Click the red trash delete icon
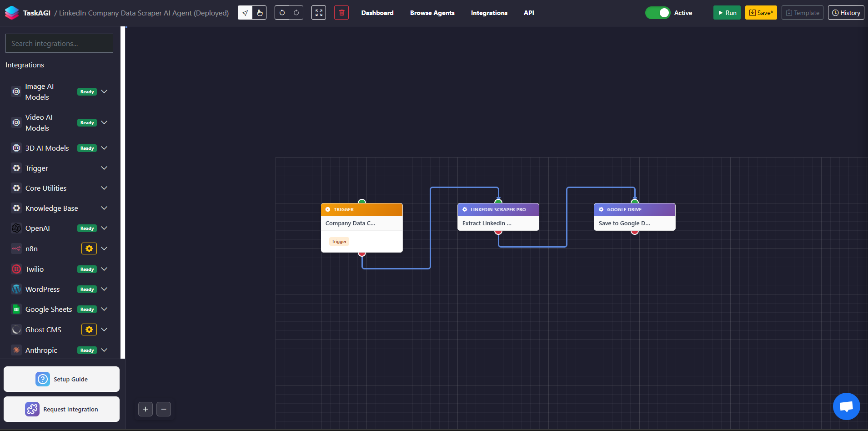Viewport: 868px width, 431px height. 341,13
